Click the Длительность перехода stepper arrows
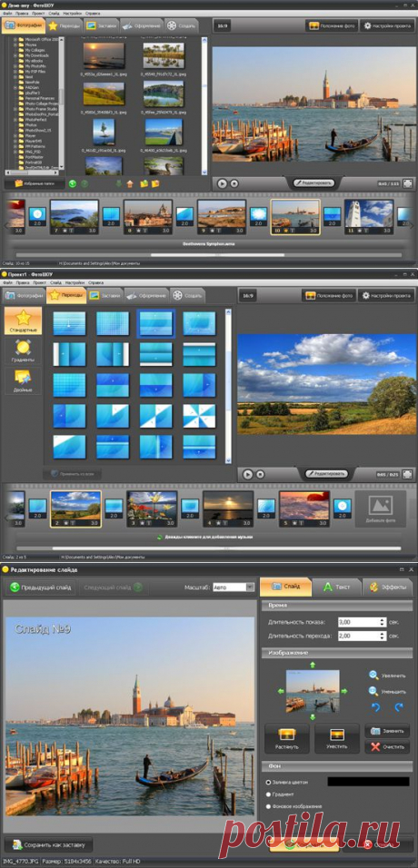The image size is (418, 868). 382,636
